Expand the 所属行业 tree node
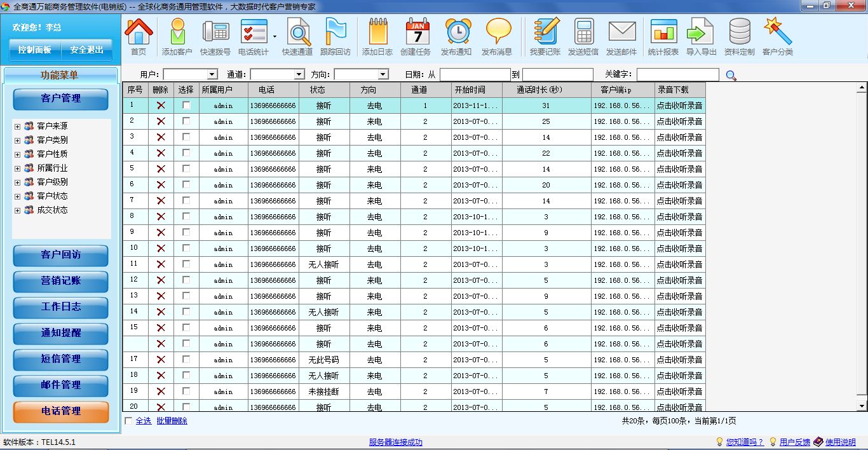The image size is (868, 450). tap(17, 168)
